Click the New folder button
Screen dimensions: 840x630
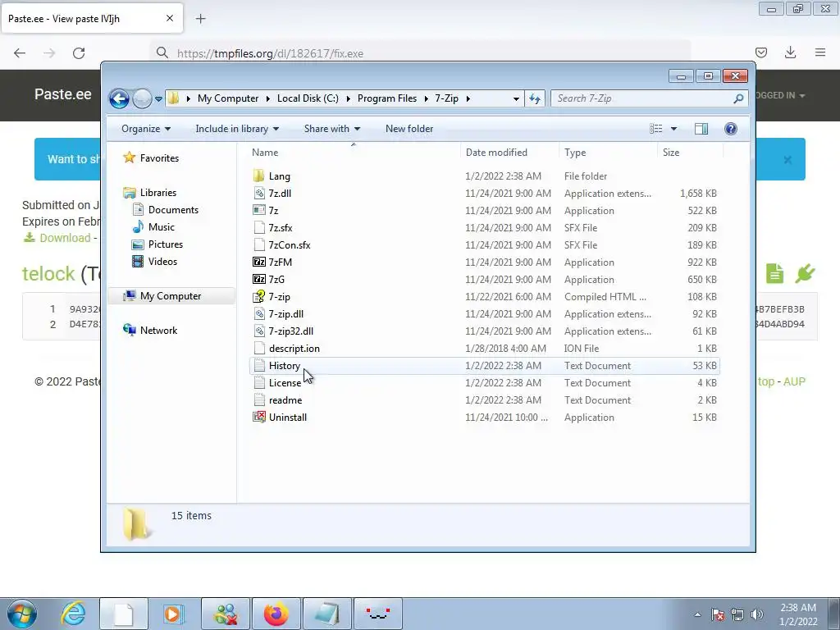click(x=409, y=129)
